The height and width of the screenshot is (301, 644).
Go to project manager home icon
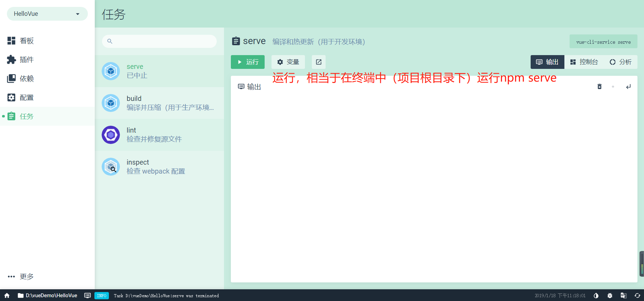pyautogui.click(x=7, y=295)
